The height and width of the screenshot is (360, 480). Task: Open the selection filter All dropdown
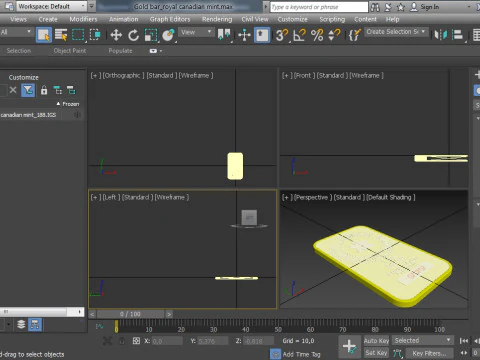coord(16,32)
